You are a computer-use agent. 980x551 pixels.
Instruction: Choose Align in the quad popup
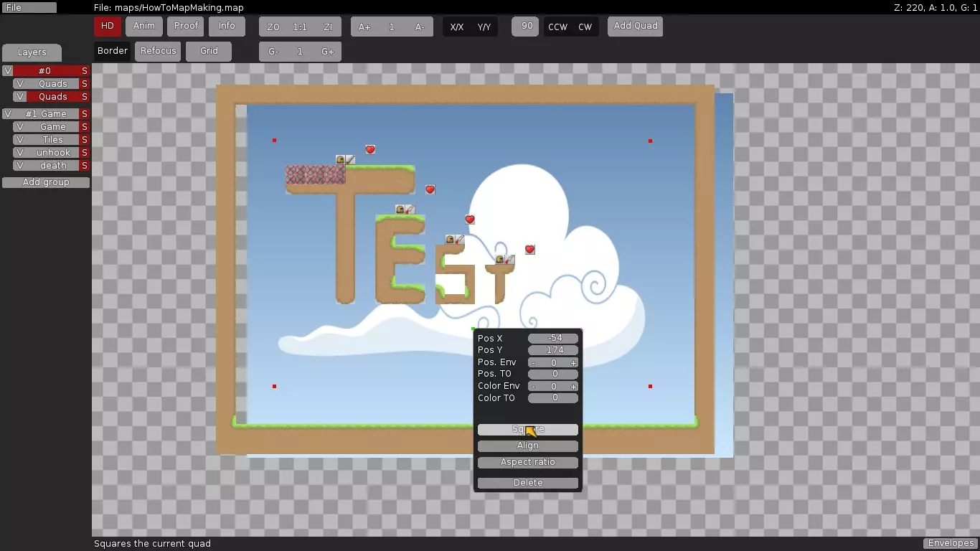pos(528,446)
